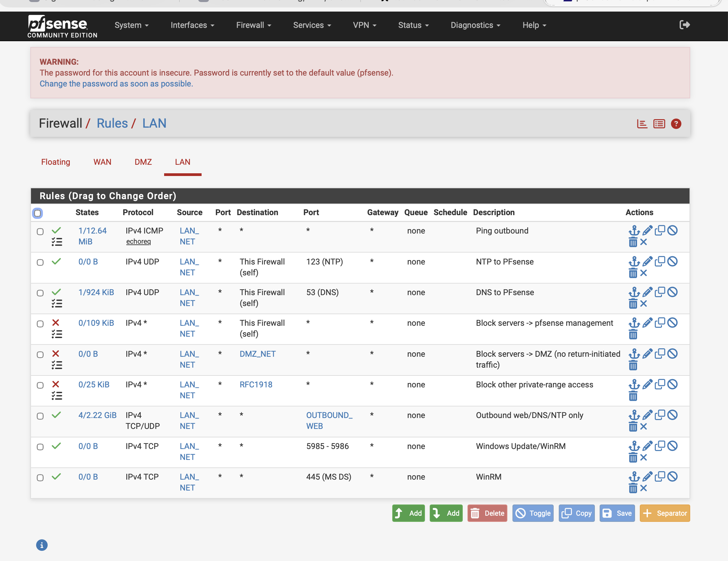
Task: Delete the WinRM port 445 rule
Action: (x=633, y=488)
